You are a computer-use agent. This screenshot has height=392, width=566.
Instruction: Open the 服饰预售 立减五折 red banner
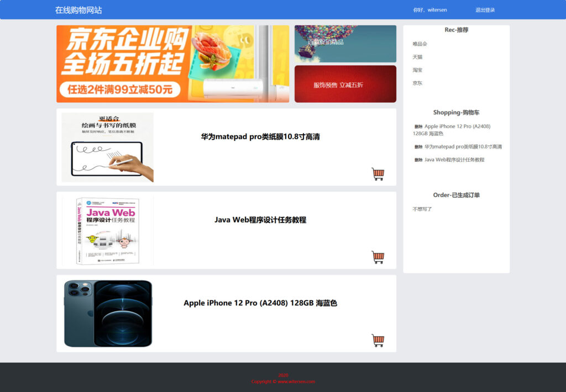point(345,84)
